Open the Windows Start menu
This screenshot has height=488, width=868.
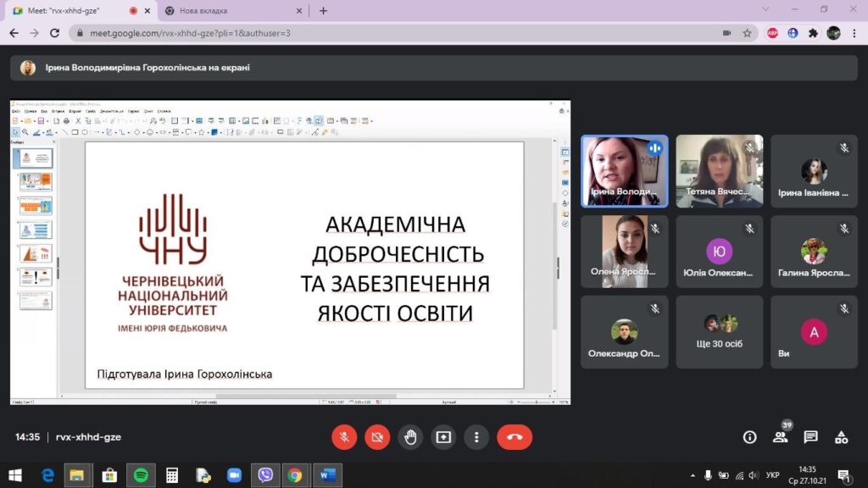[x=15, y=475]
